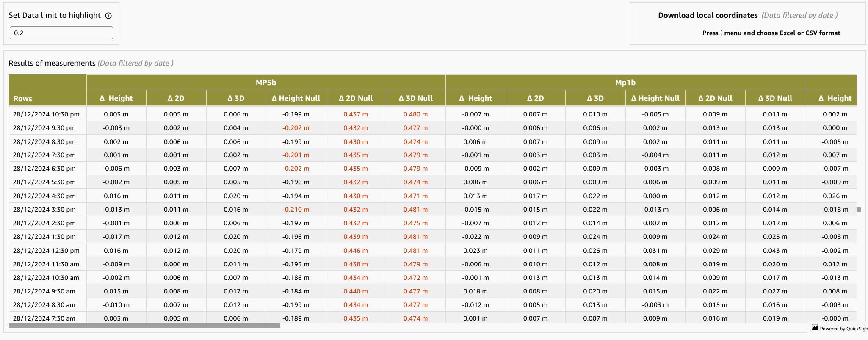Select the Mp1b column group header
The width and height of the screenshot is (868, 340).
point(625,83)
